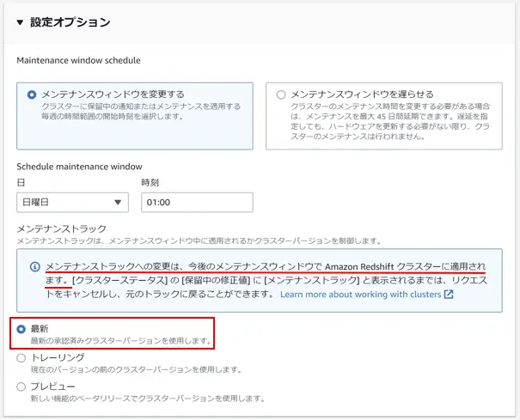520x420 pixels.
Task: Select メンテナンスウィンドウを変更する radio option
Action: (x=32, y=94)
